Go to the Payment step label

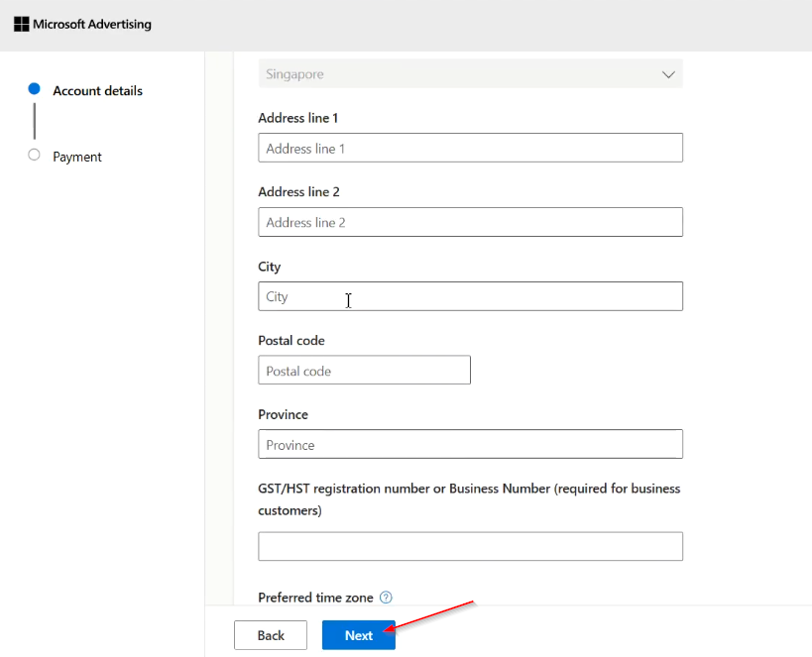pyautogui.click(x=77, y=158)
